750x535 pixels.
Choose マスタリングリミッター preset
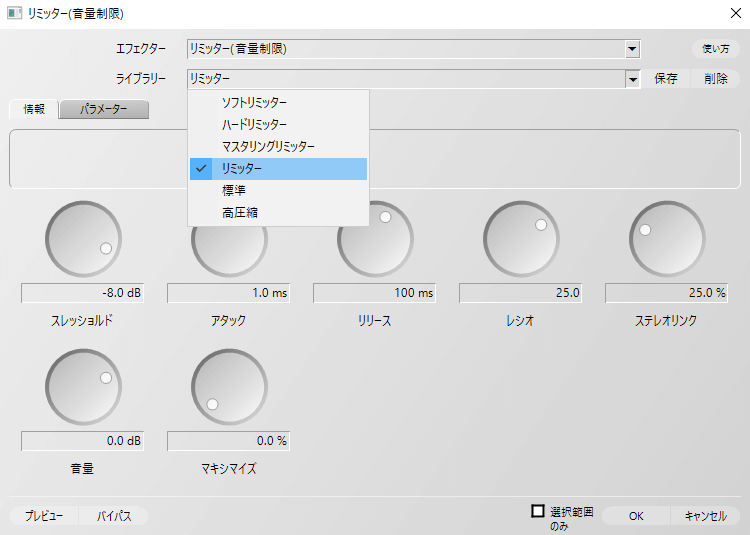(x=268, y=147)
